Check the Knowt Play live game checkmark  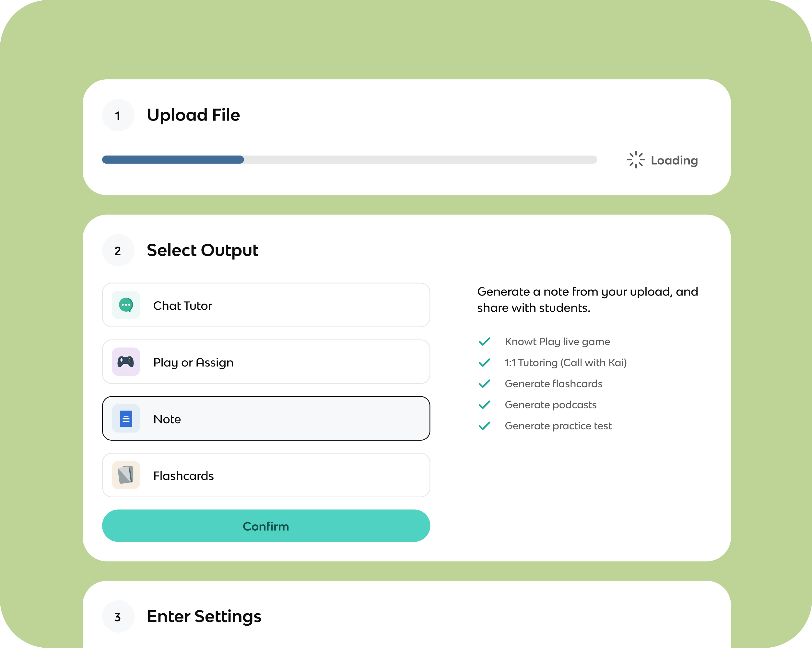485,341
